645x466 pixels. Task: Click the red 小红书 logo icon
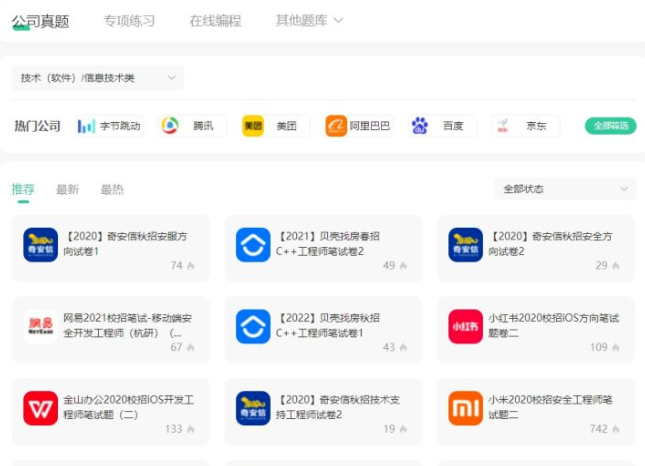(465, 327)
